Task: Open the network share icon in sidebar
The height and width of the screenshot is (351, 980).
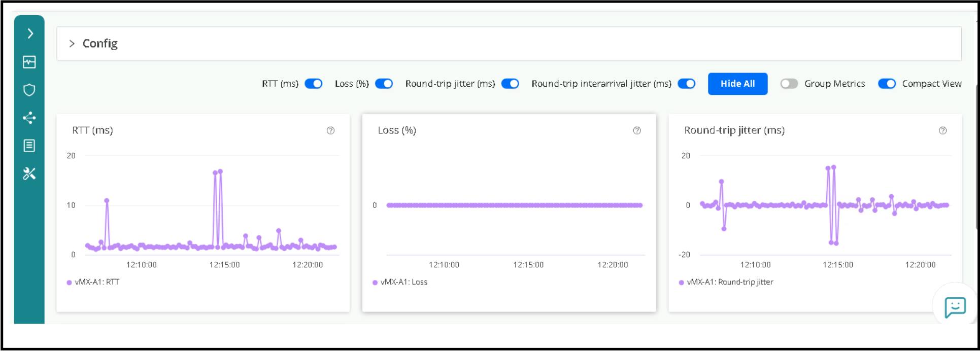Action: [x=29, y=118]
